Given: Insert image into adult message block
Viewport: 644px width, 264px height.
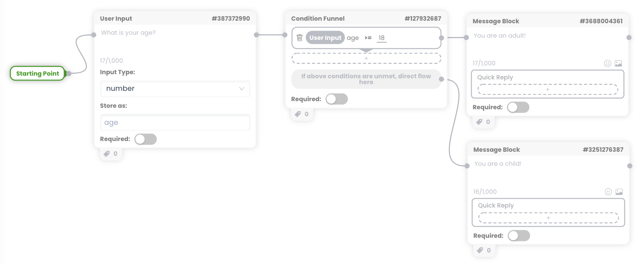Looking at the screenshot, I should click(618, 64).
